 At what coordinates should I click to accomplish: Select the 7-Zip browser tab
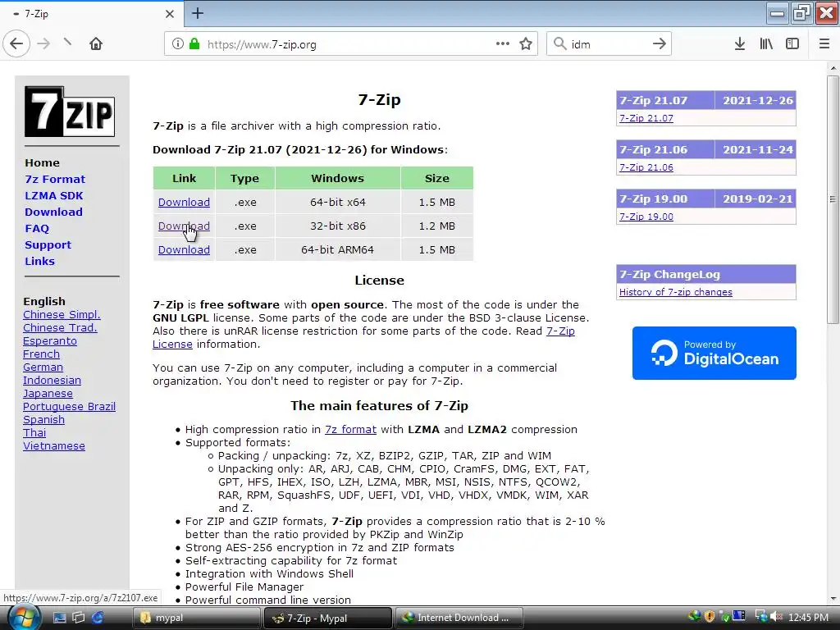(x=92, y=14)
